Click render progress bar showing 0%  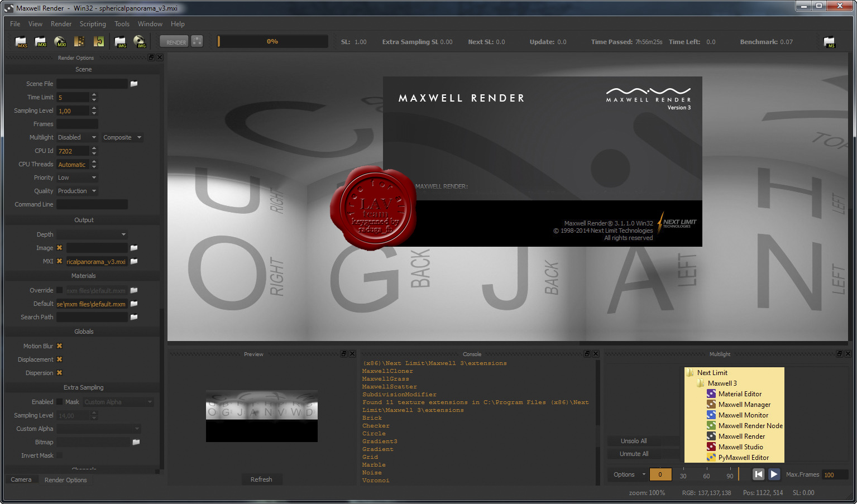tap(272, 41)
